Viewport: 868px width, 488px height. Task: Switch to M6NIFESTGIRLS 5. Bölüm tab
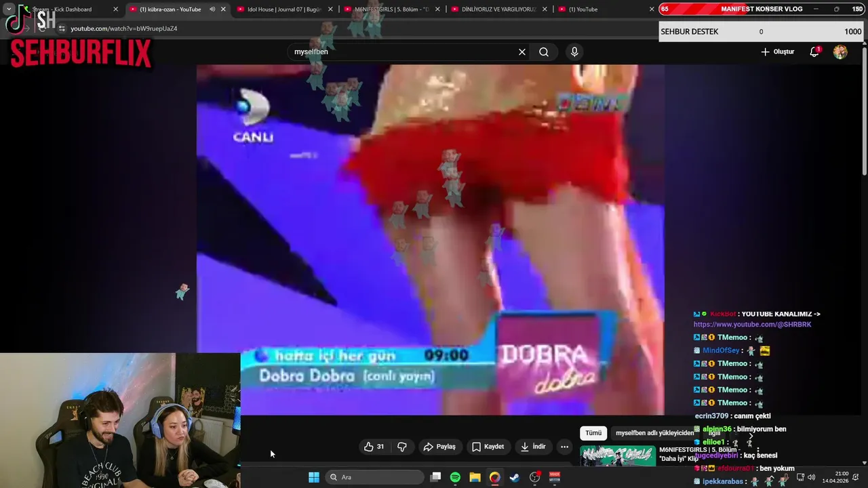[391, 9]
